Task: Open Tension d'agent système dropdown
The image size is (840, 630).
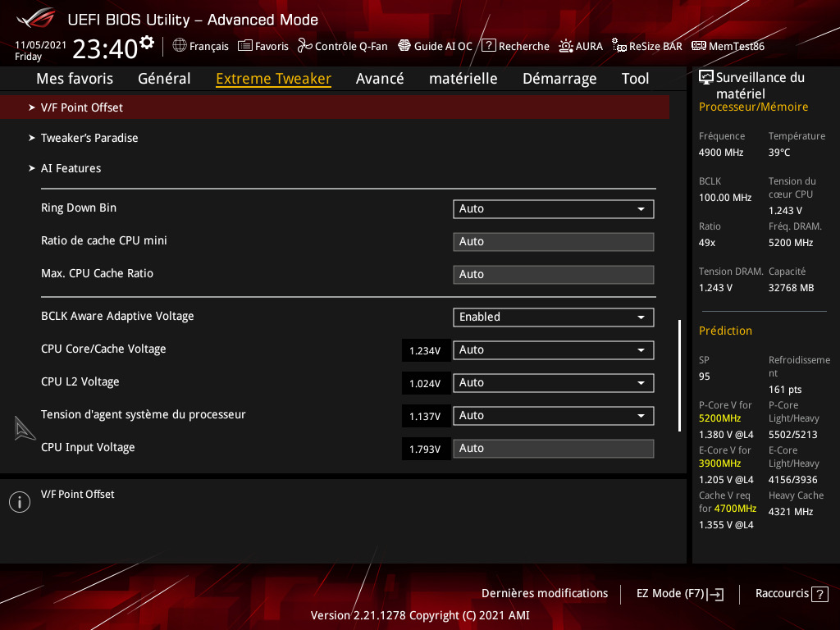Action: point(554,416)
